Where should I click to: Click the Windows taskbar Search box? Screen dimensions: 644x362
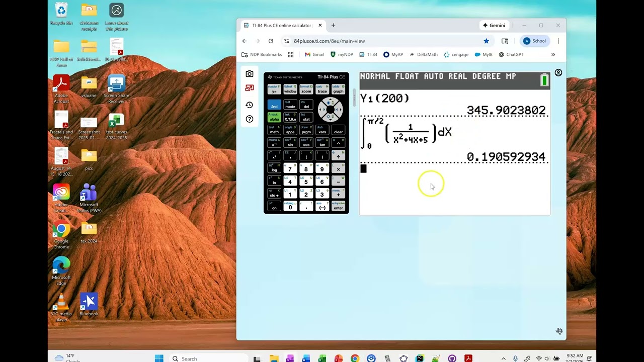coord(209,358)
